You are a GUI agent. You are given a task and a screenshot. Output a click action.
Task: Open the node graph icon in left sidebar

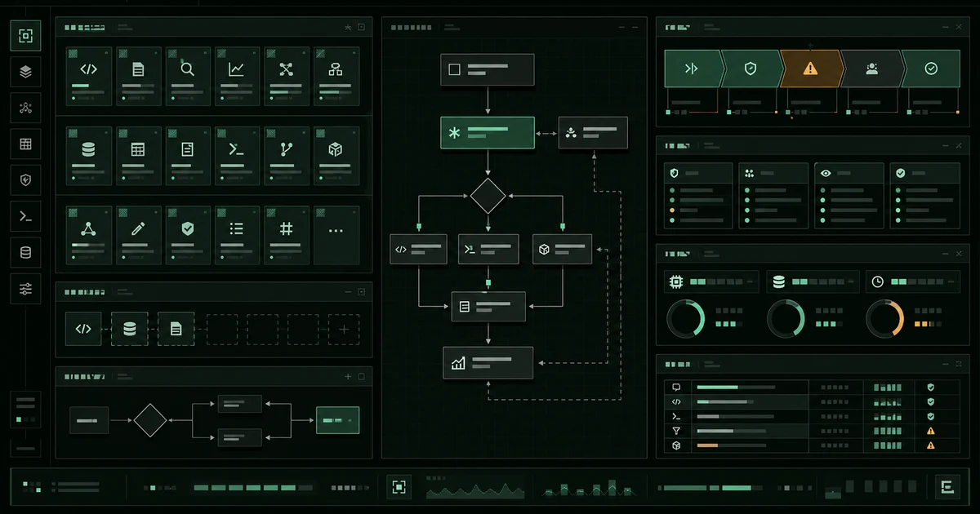(26, 108)
